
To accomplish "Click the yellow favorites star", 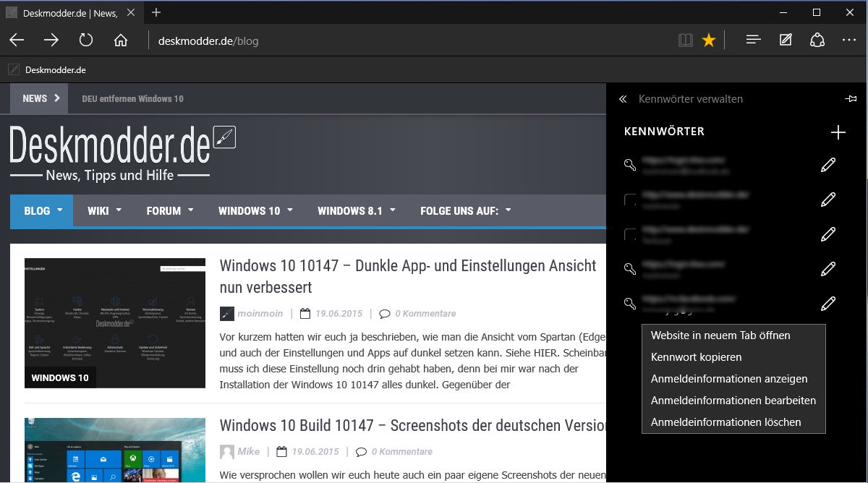I will 709,40.
